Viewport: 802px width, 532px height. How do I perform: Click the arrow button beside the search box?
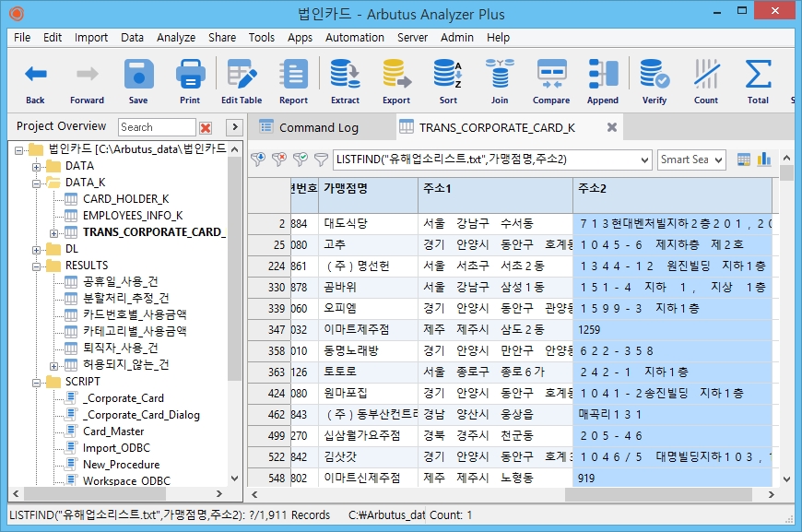pos(234,127)
